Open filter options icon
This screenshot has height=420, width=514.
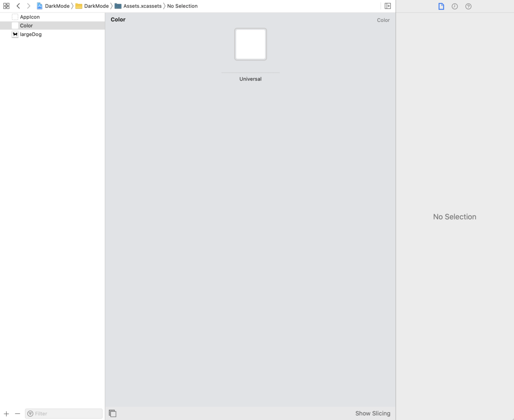[30, 414]
